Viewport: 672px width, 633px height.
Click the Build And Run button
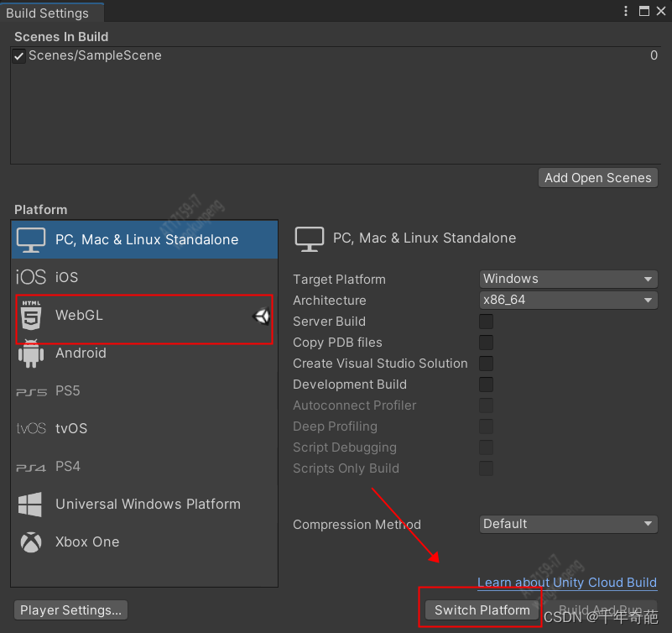[600, 610]
